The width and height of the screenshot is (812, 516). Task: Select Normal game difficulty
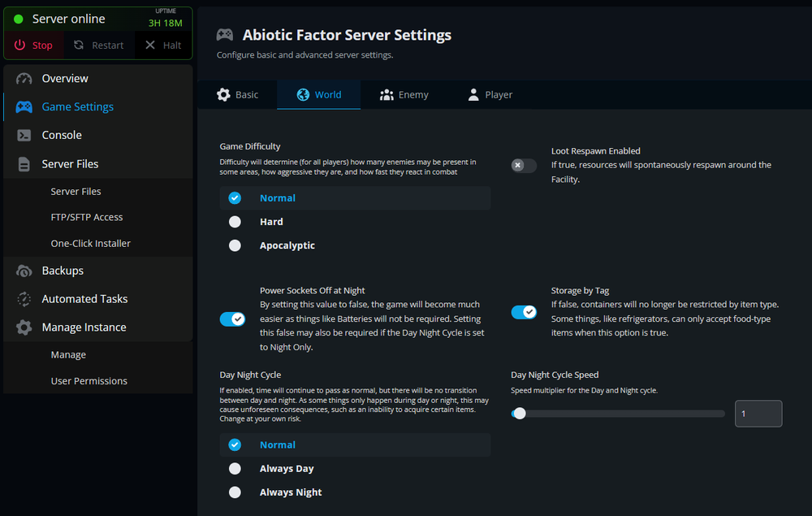pyautogui.click(x=356, y=198)
